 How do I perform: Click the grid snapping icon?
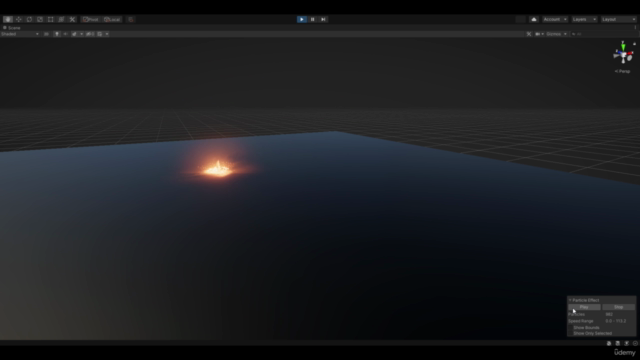coord(131,19)
